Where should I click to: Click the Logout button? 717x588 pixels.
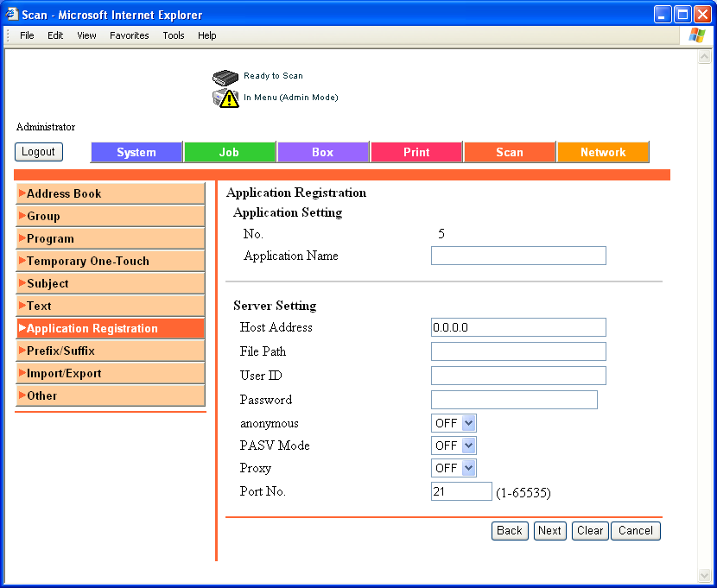[38, 152]
